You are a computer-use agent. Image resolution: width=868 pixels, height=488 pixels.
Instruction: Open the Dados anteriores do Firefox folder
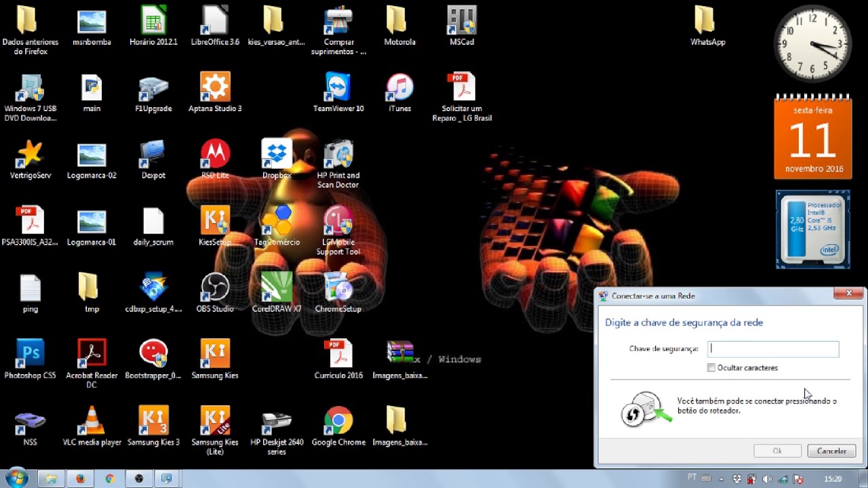[30, 30]
